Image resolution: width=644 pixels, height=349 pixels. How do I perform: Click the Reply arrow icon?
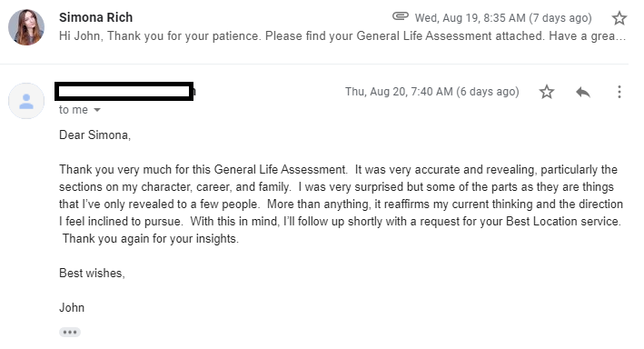pyautogui.click(x=583, y=92)
